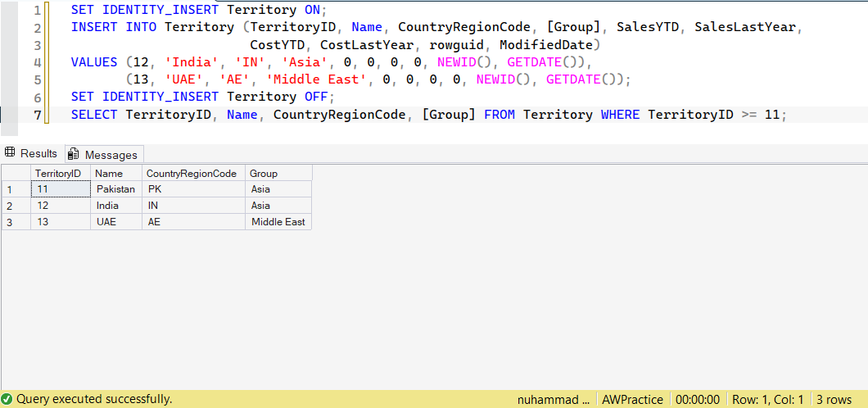Select the CountryRegionCode column header
Viewport: 868px width, 408px height.
coord(194,173)
